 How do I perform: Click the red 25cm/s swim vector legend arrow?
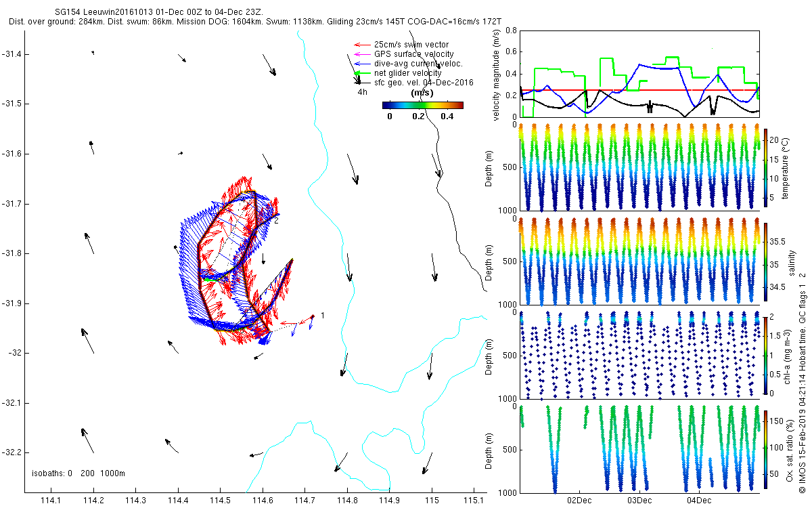(x=362, y=45)
